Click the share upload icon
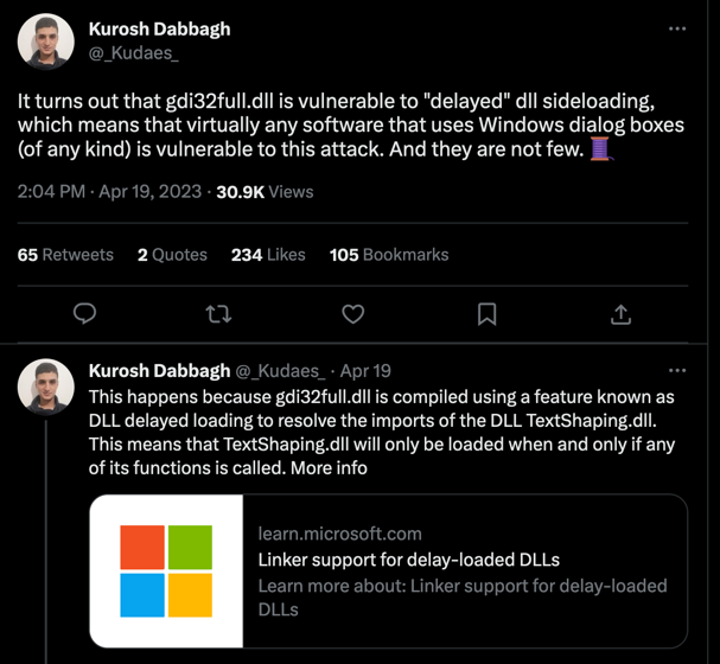The height and width of the screenshot is (664, 720). (x=620, y=314)
